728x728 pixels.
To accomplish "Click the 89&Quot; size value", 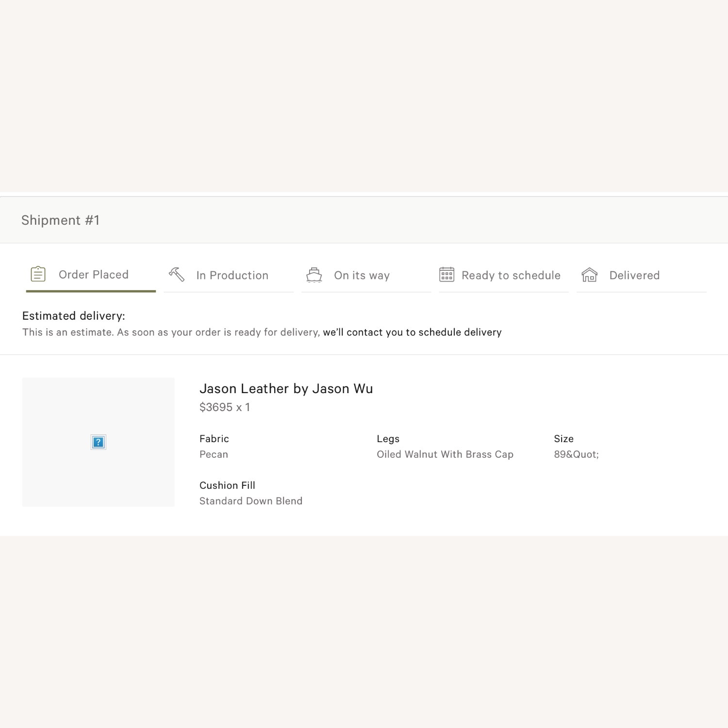I will (x=576, y=454).
